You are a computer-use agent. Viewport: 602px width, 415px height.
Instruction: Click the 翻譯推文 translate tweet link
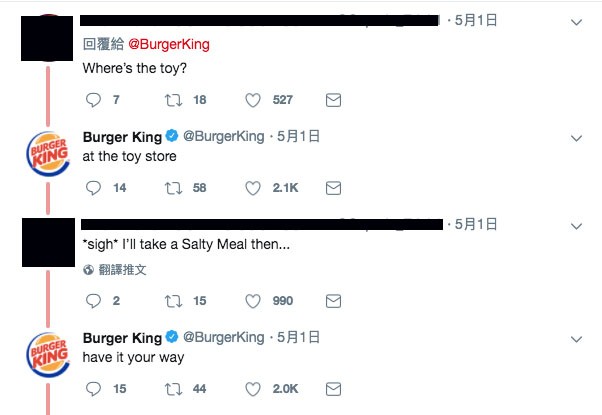[x=119, y=269]
